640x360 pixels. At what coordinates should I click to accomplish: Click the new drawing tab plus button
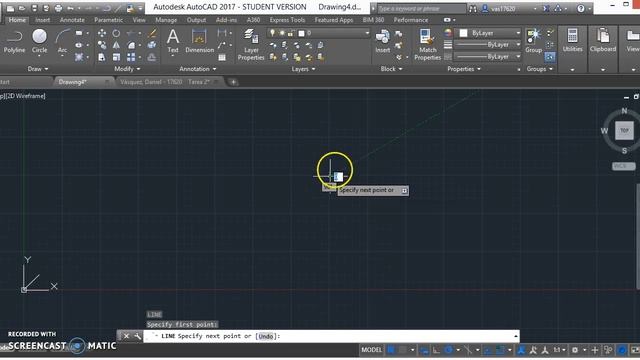point(233,82)
